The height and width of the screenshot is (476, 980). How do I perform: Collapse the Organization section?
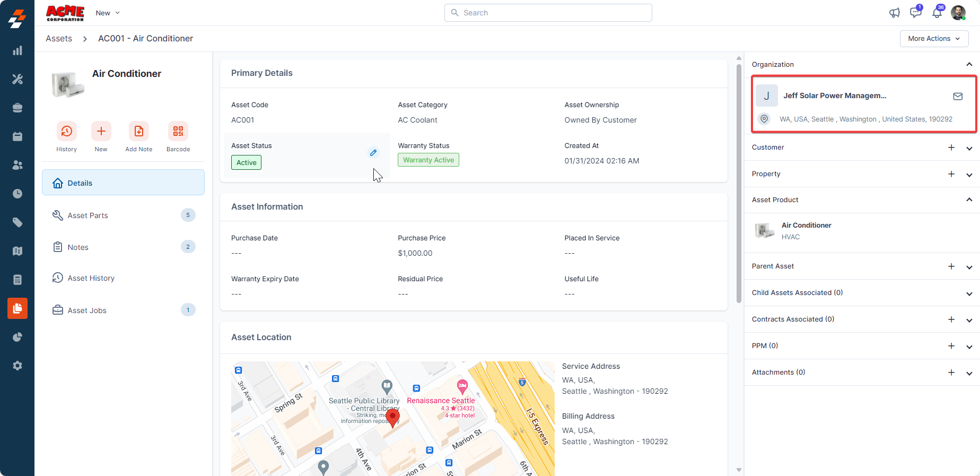(969, 65)
